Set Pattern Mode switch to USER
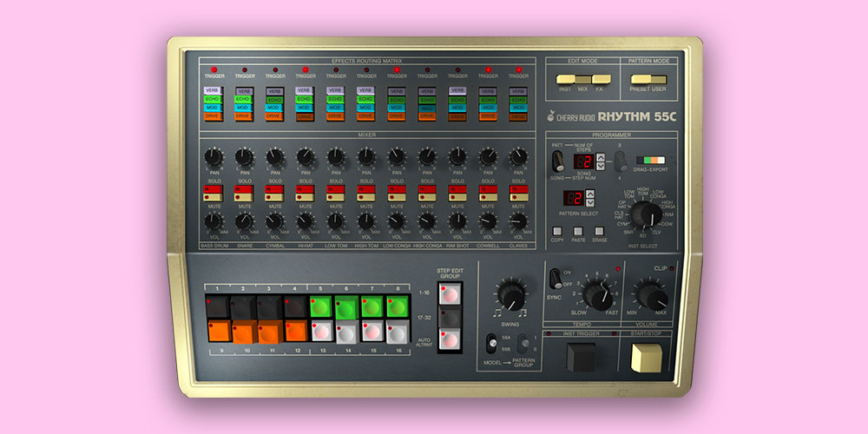The width and height of the screenshot is (868, 434). point(658,79)
